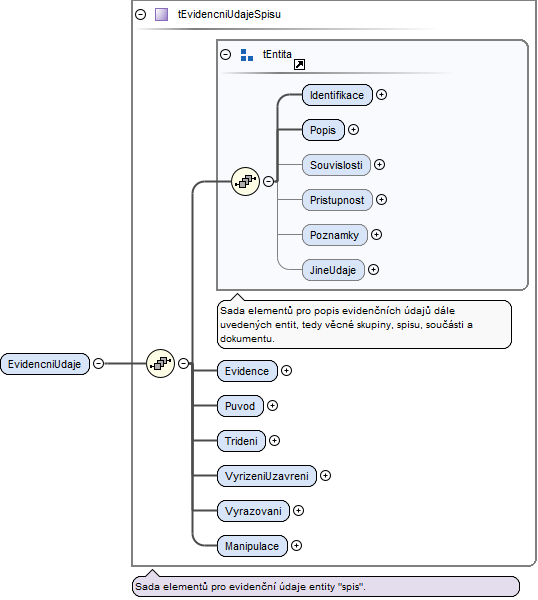Click the EvidencniUdaje root element
The width and height of the screenshot is (538, 600).
click(45, 364)
